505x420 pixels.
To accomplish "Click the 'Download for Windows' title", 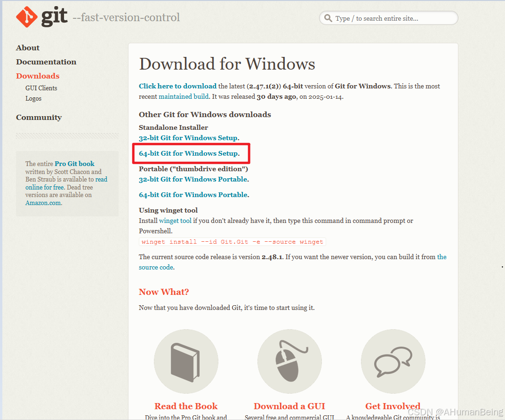I will (227, 63).
